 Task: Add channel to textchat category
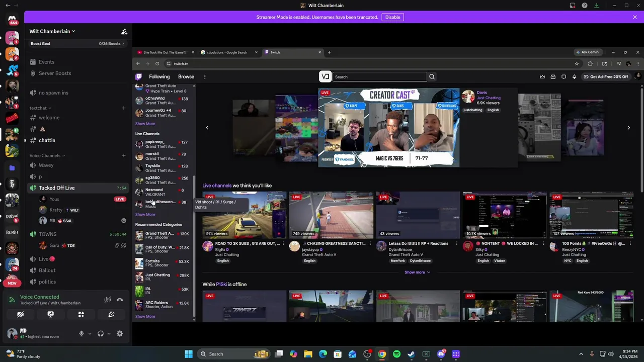tap(124, 108)
